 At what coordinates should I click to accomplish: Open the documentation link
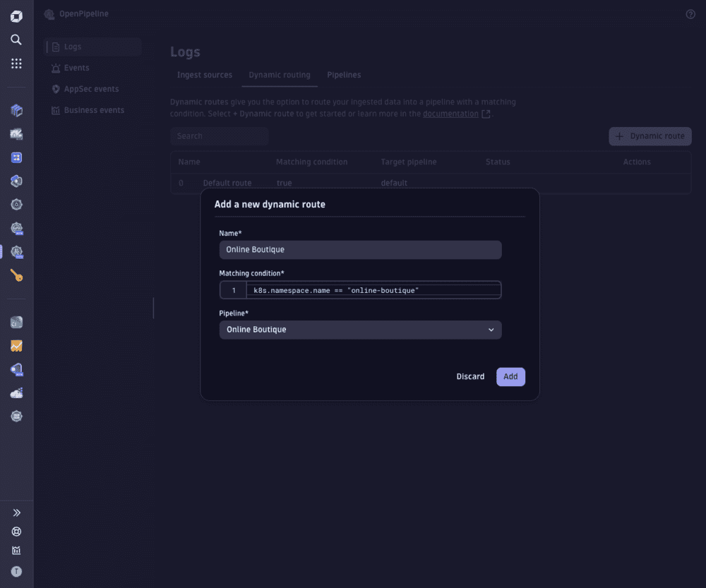(x=452, y=113)
